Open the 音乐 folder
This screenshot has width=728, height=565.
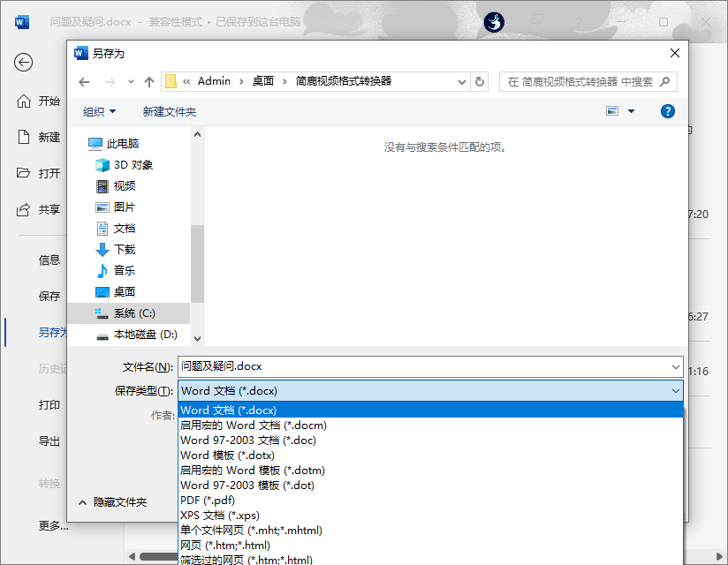pyautogui.click(x=123, y=270)
